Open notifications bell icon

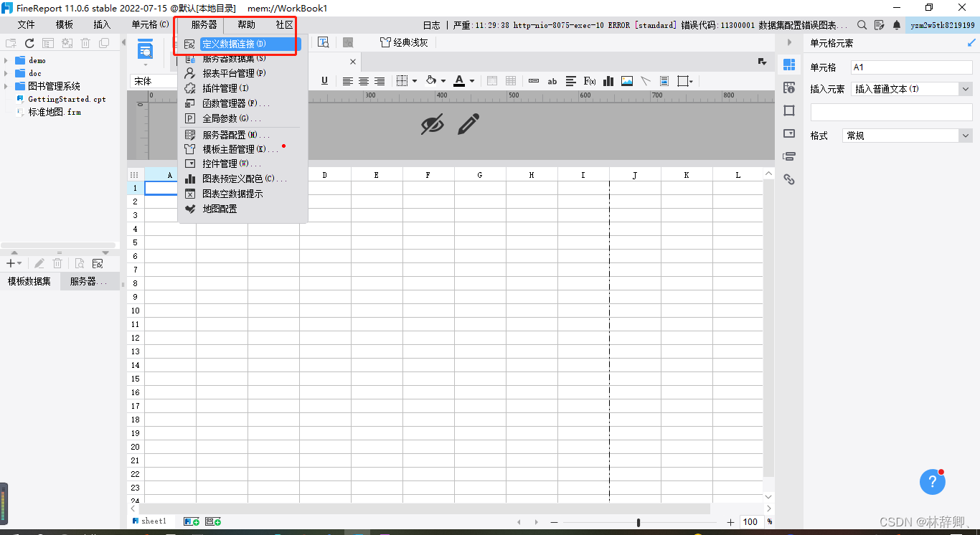pyautogui.click(x=896, y=25)
